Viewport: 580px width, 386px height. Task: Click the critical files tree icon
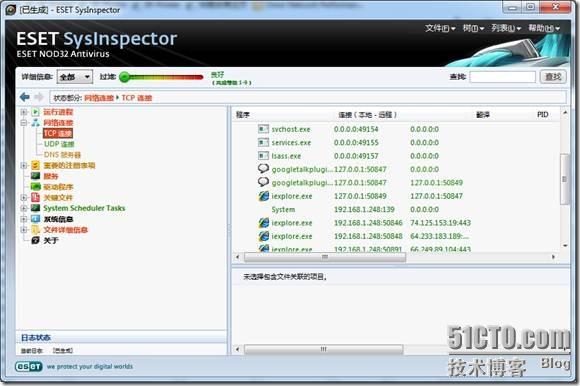(x=36, y=197)
